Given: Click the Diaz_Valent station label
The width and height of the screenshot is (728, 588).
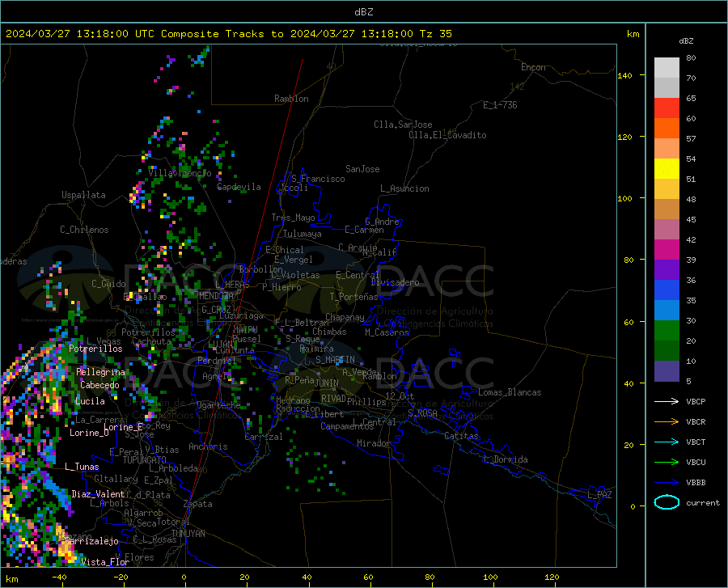Looking at the screenshot, I should point(98,494).
